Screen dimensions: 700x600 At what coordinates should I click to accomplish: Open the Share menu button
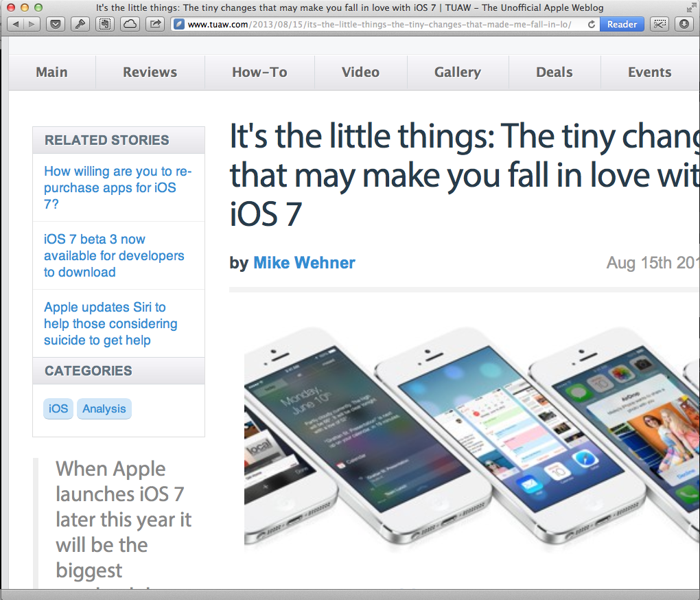tap(155, 24)
